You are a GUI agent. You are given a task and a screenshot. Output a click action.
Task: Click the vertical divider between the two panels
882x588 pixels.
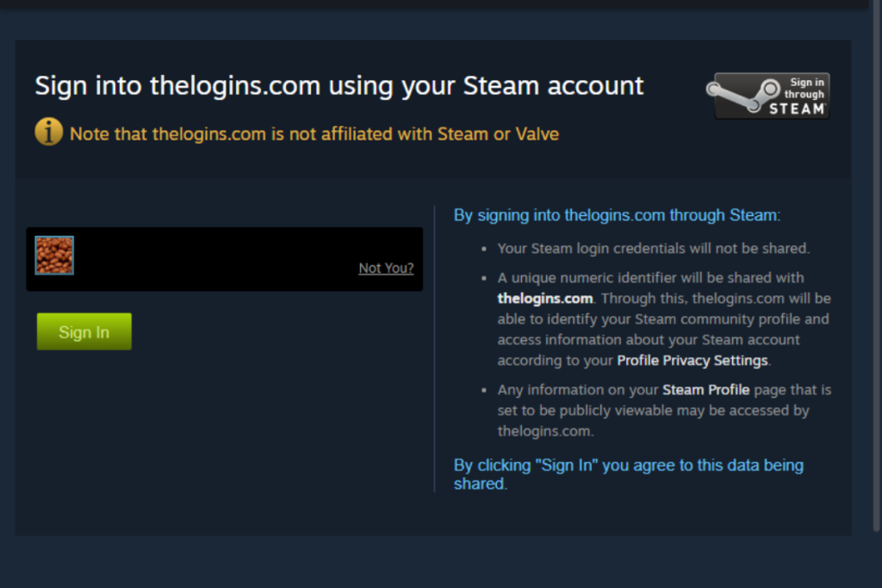[434, 349]
